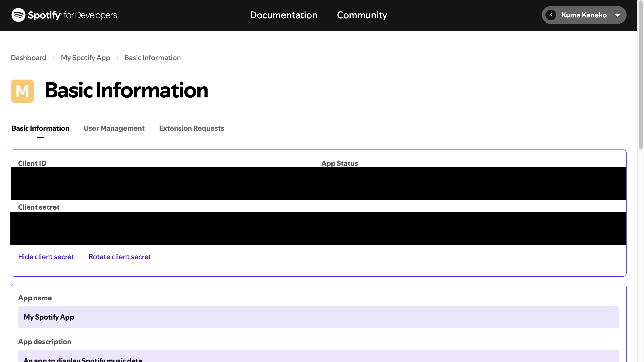Switch to the User Management tab

click(114, 128)
